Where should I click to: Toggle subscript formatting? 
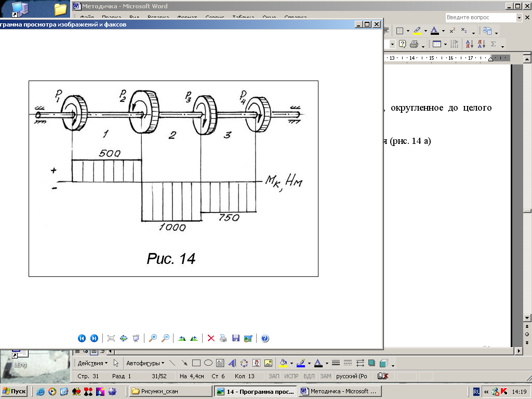(x=464, y=31)
